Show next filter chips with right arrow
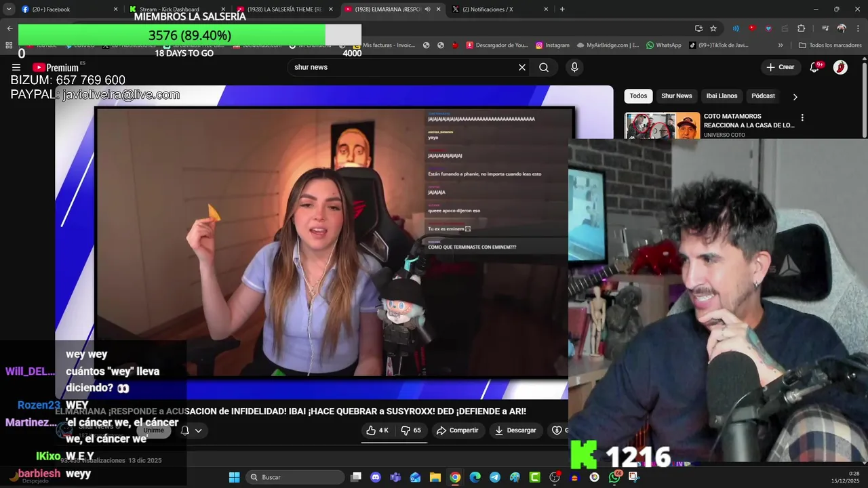The image size is (868, 488). 795,96
